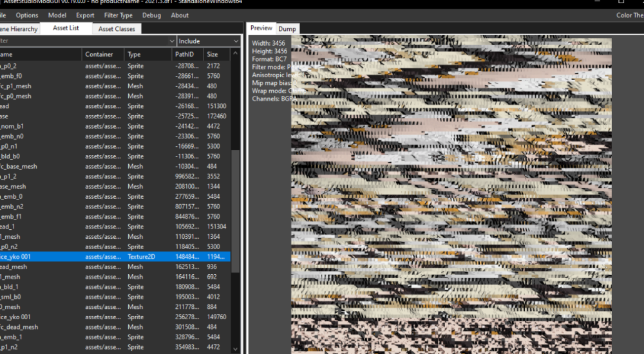Open the Model menu
The width and height of the screenshot is (644, 354).
point(57,15)
